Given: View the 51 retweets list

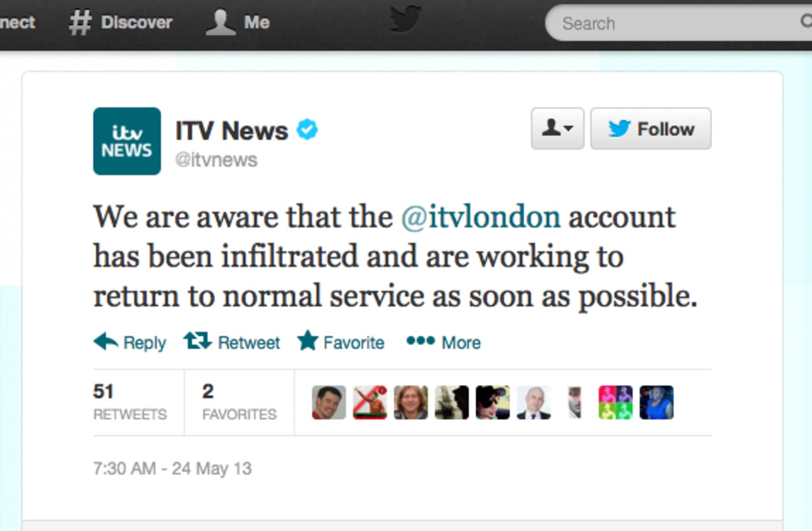Looking at the screenshot, I should pyautogui.click(x=130, y=402).
